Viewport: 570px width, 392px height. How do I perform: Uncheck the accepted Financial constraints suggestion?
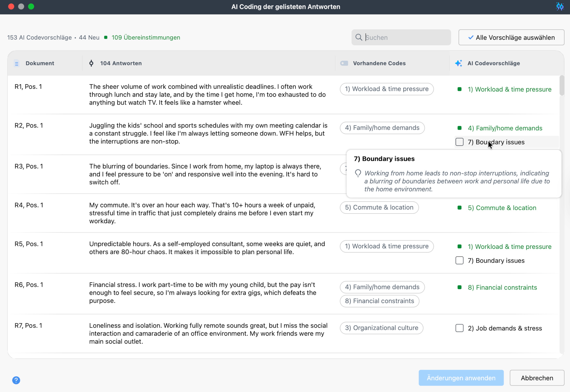(x=459, y=287)
